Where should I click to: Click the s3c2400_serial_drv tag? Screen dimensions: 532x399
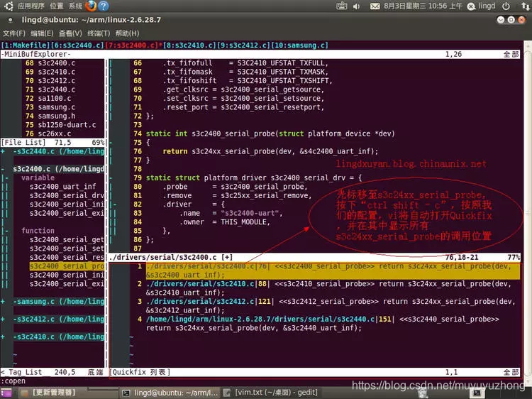point(67,195)
